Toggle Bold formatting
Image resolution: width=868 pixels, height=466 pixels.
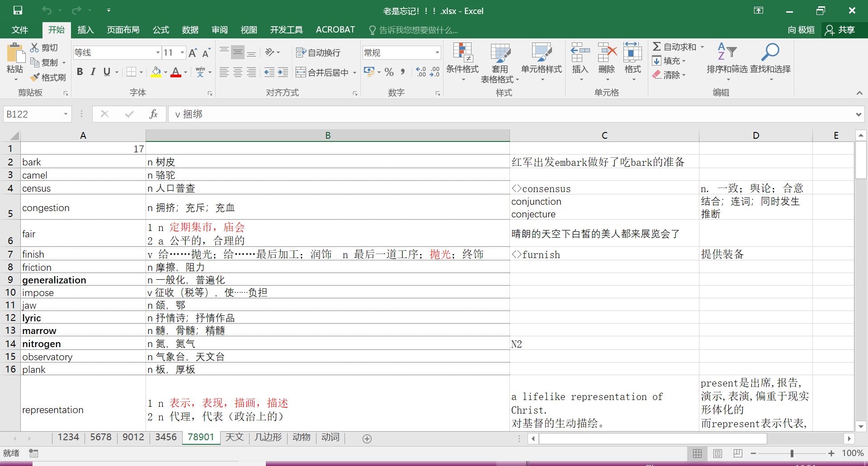tap(80, 72)
